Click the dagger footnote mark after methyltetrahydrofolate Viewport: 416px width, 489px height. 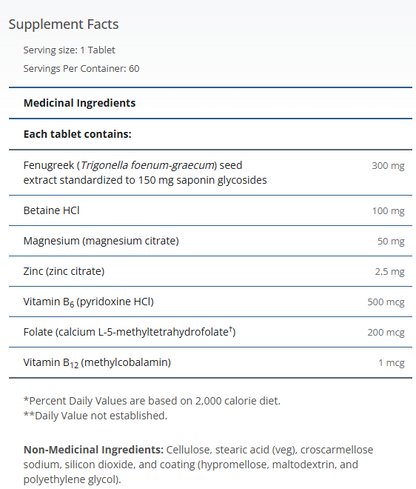click(230, 329)
